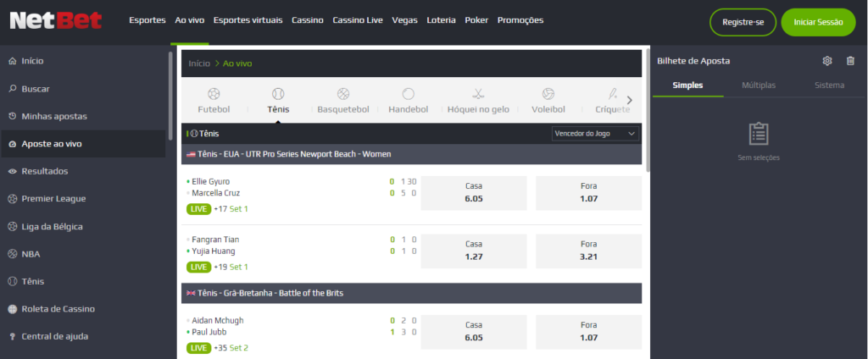Switch to the Múltiplas bet tab
This screenshot has width=868, height=359.
[759, 85]
